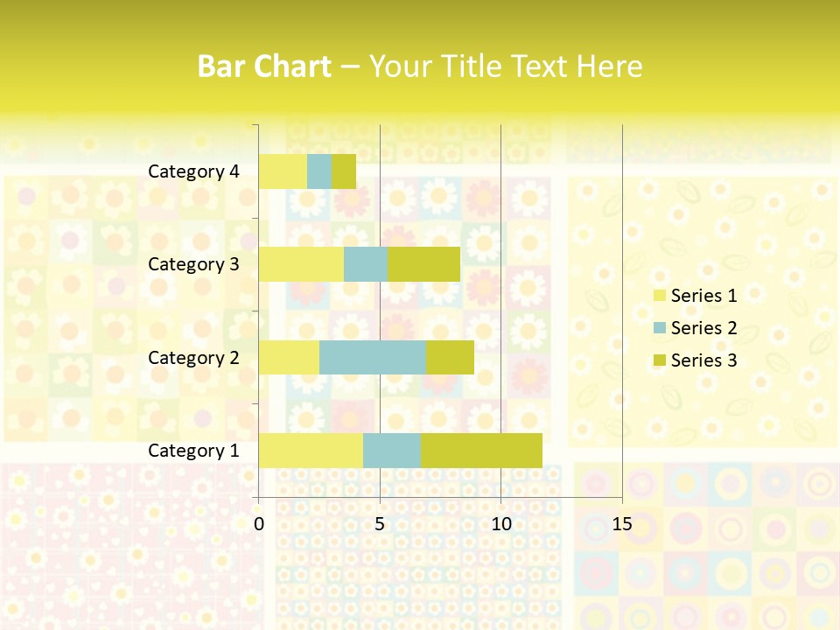Viewport: 840px width, 630px height.
Task: Select the value 5 axis label
Action: pyautogui.click(x=380, y=524)
